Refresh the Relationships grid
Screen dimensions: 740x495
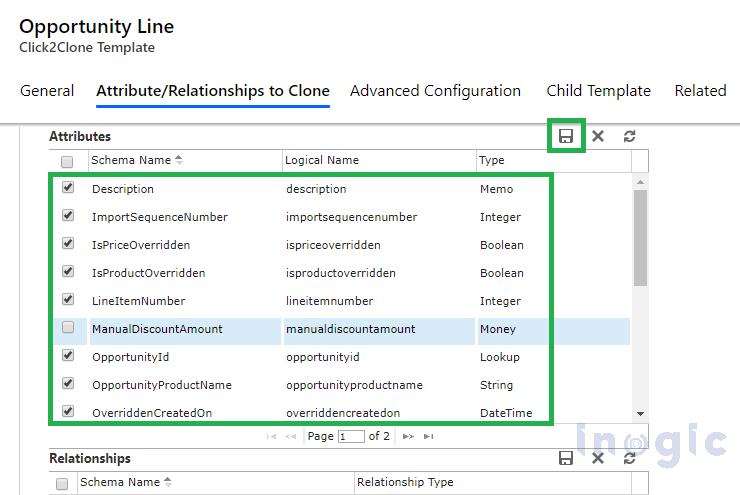(629, 458)
